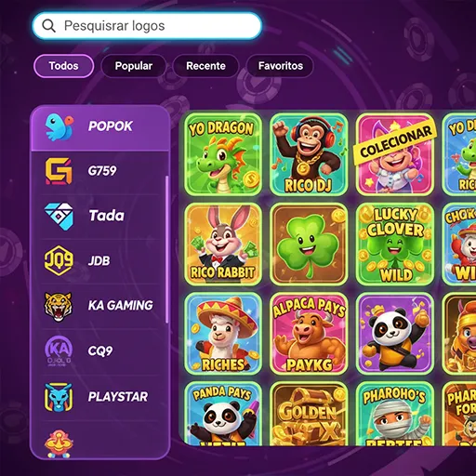The image size is (476, 476).
Task: Launch the Yo Dragon game tile
Action: [223, 154]
